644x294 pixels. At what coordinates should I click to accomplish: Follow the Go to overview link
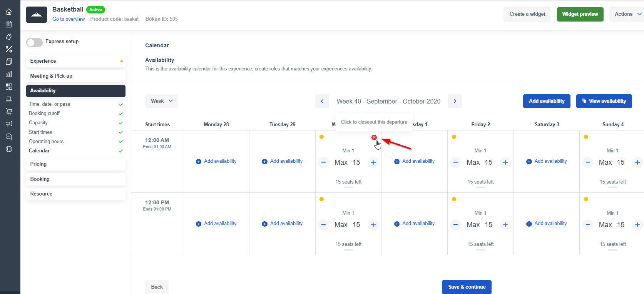coord(69,19)
